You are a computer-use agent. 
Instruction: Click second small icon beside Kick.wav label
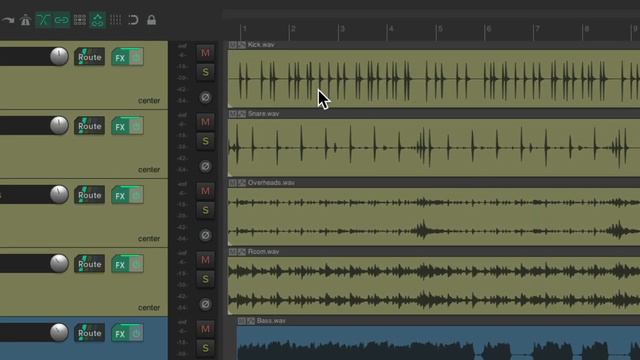coord(242,45)
